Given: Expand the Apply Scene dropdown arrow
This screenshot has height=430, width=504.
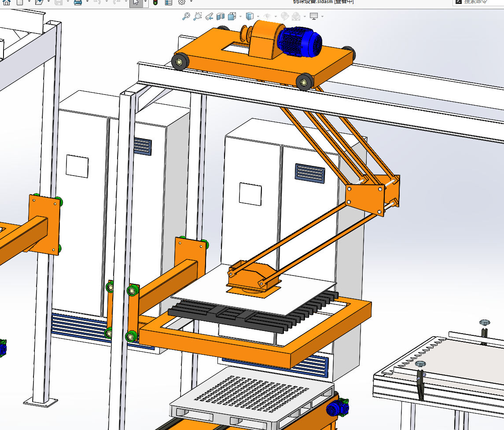Looking at the screenshot, I should pos(305,16).
